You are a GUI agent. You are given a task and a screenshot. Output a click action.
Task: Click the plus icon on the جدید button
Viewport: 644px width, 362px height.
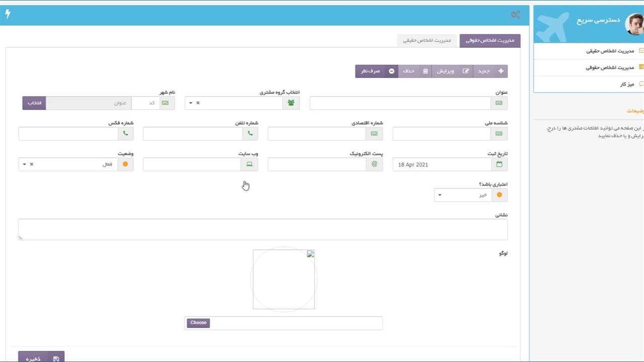501,71
